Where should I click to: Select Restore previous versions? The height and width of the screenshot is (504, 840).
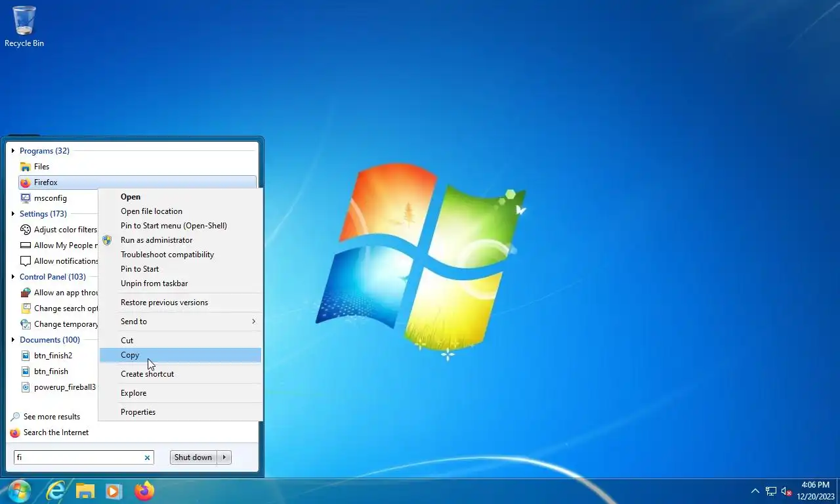click(x=180, y=303)
